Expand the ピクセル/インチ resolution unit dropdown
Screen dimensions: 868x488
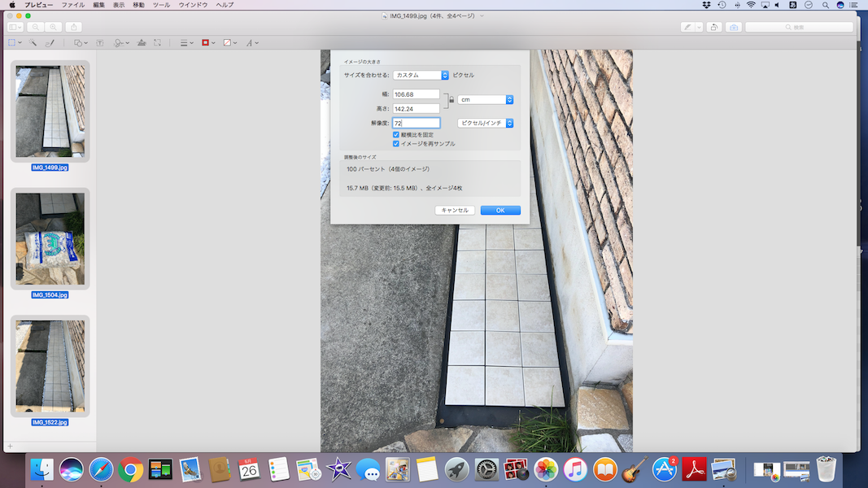coord(485,123)
